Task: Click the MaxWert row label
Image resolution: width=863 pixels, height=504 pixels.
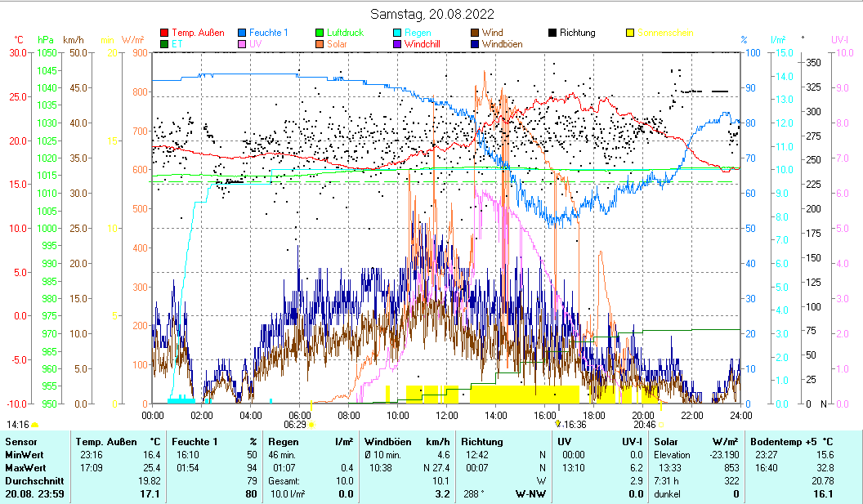Action: [24, 468]
